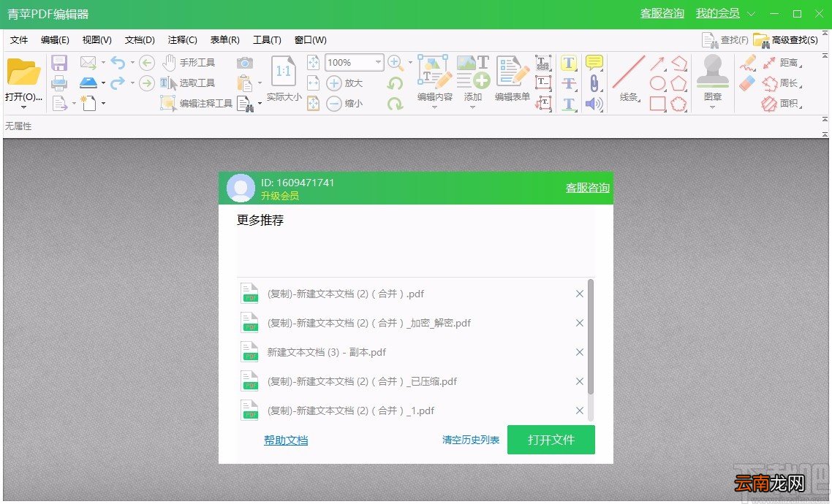Take a snapshot with camera icon

pos(245,63)
